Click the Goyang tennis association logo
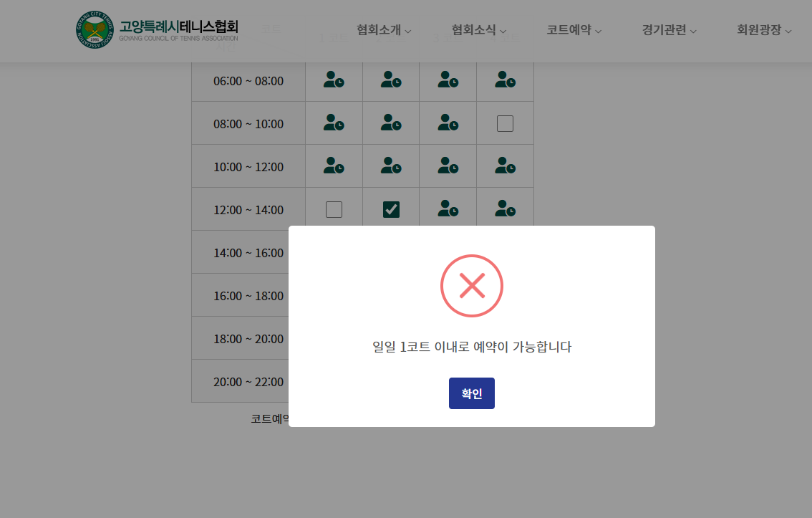 tap(95, 30)
